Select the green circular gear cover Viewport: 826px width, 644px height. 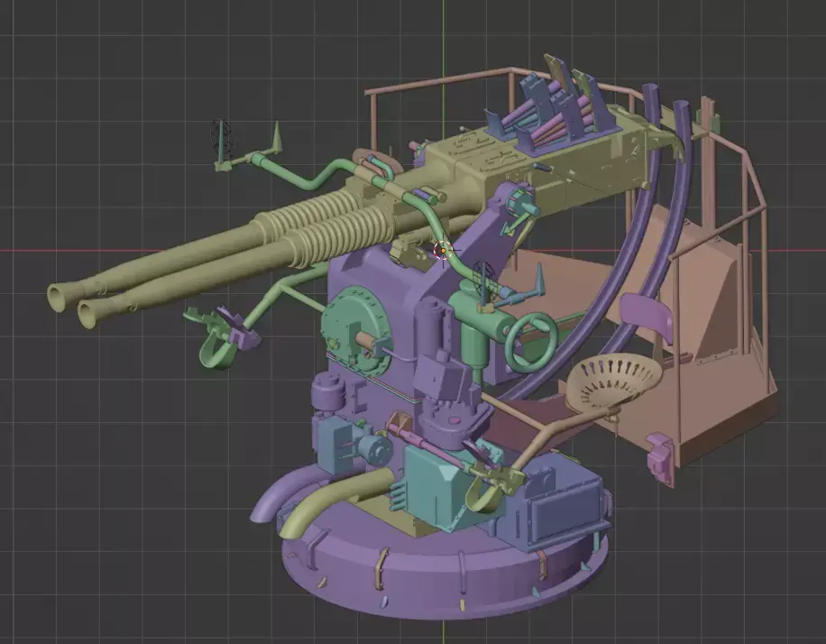point(354,331)
